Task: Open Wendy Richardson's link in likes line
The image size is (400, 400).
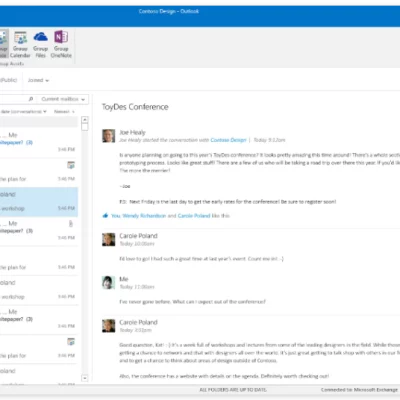Action: [144, 216]
